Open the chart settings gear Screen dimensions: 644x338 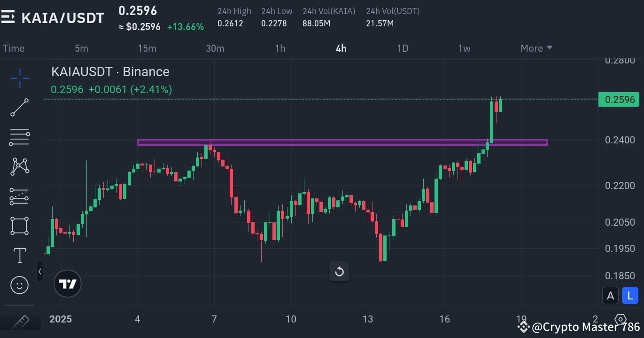[x=621, y=320]
